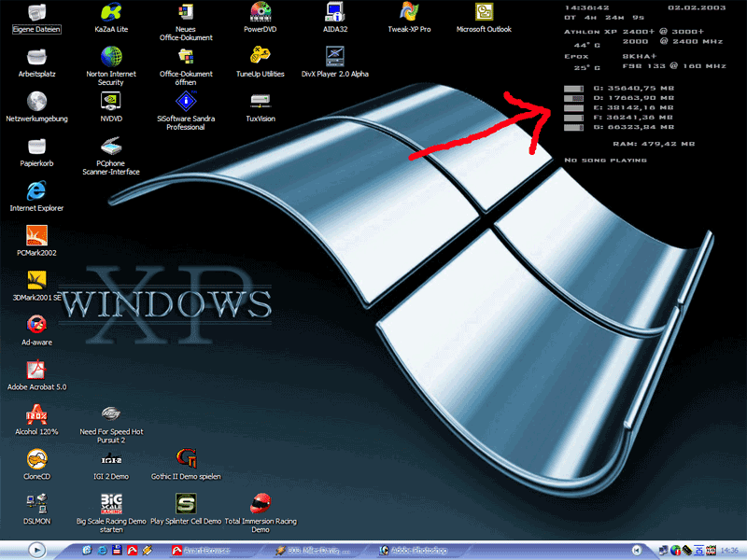Select the Office-Dokument öffnen icon
The height and width of the screenshot is (560, 747).
(186, 66)
